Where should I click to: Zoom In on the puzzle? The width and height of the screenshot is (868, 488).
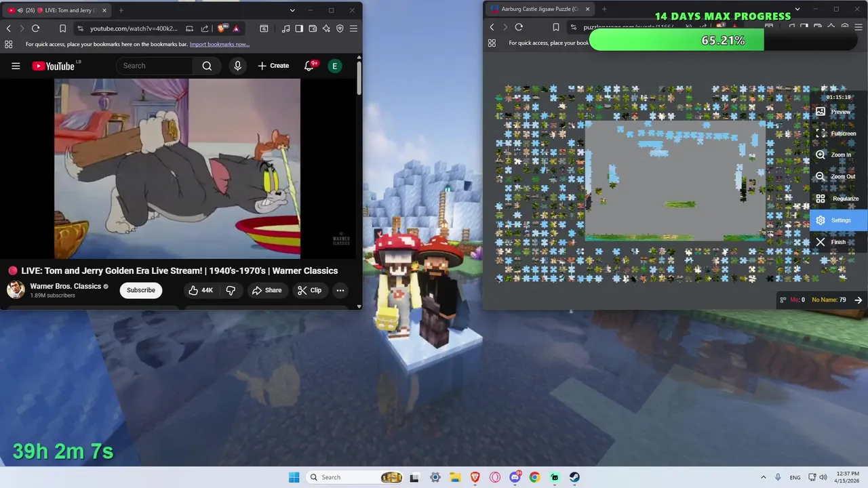coord(839,155)
